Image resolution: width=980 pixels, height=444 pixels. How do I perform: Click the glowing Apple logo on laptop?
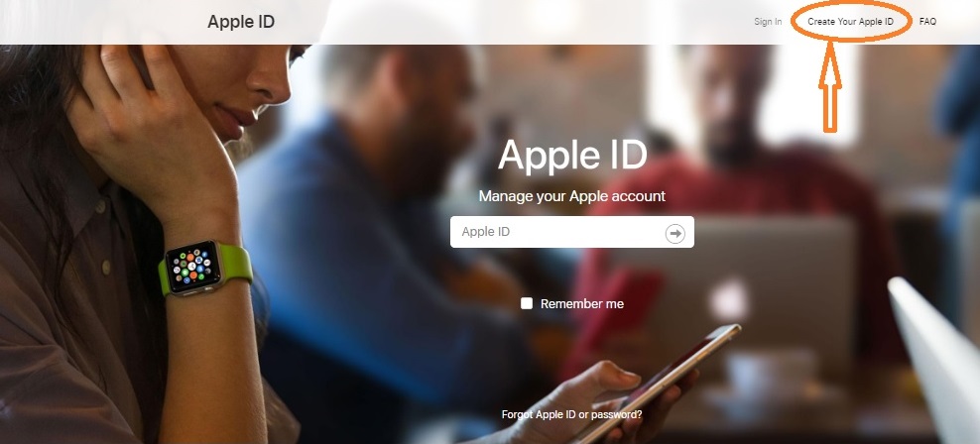click(730, 299)
